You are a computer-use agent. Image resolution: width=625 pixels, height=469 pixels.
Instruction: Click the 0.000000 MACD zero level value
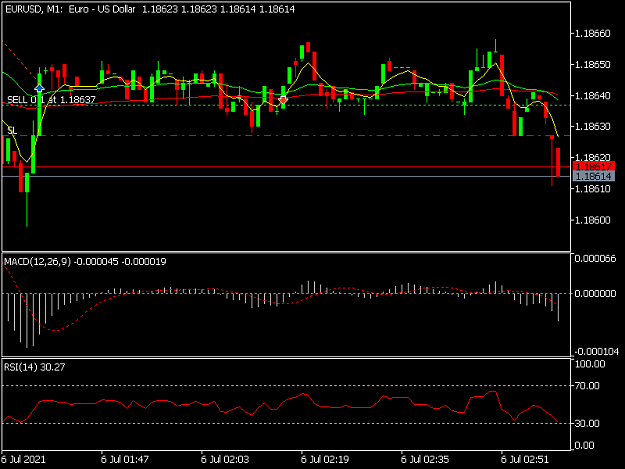click(x=596, y=294)
